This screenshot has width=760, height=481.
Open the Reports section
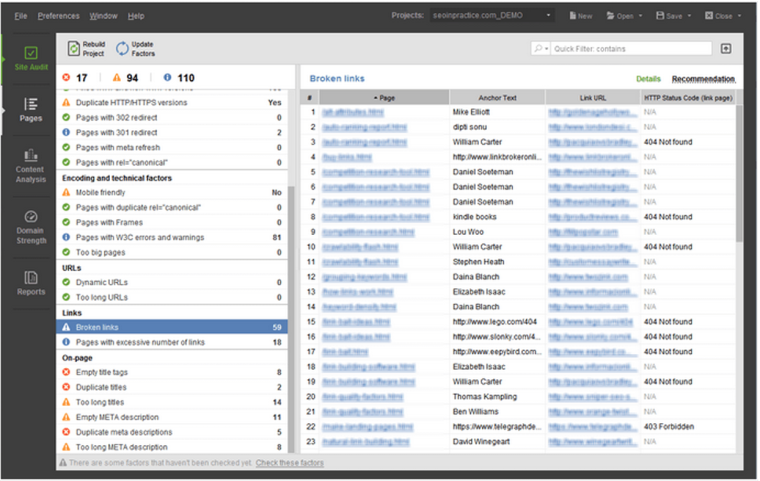point(30,283)
